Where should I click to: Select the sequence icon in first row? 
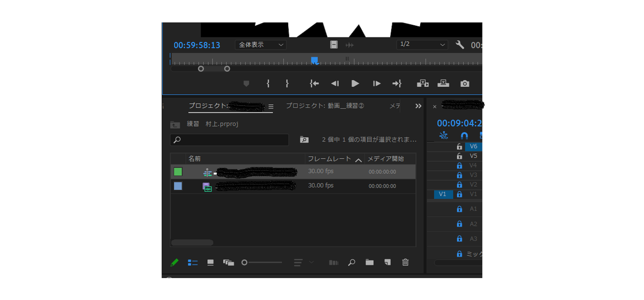point(208,172)
